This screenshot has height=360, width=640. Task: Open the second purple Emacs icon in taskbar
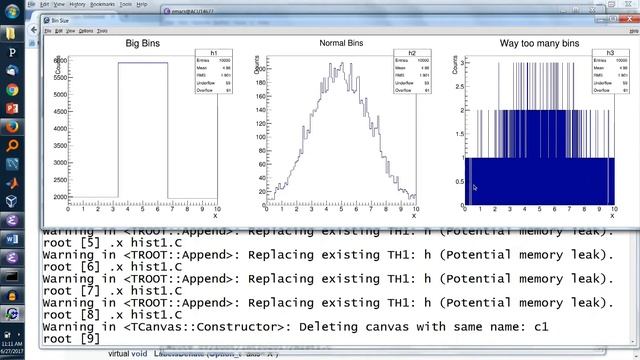[x=12, y=258]
